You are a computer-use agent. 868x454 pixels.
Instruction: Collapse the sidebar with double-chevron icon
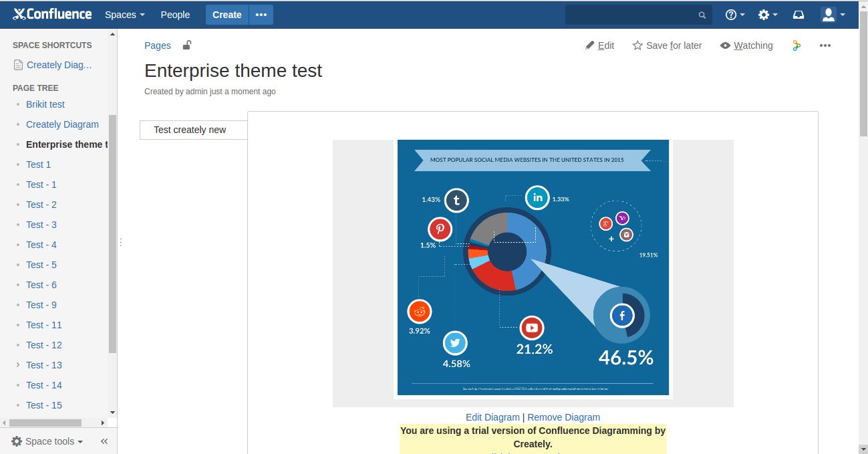[104, 441]
